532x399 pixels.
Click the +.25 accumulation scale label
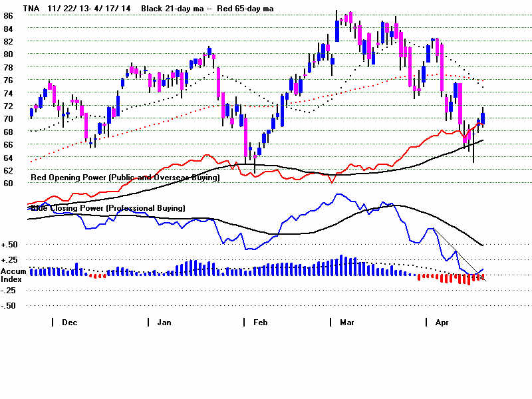[9, 260]
